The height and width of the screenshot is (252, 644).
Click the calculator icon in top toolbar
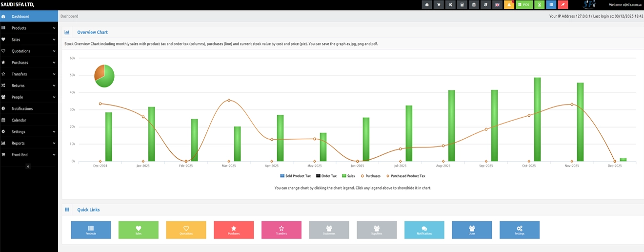[x=462, y=5]
